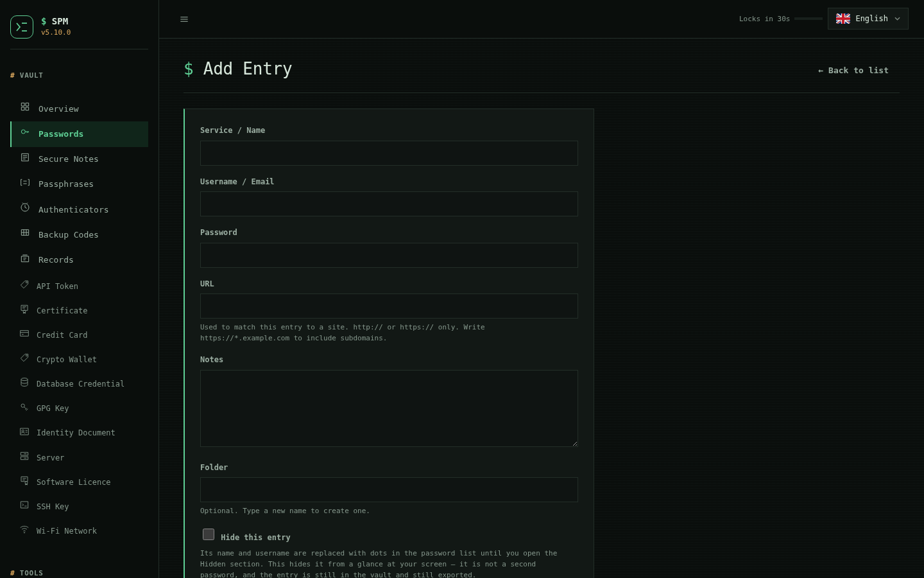Click the 'Locks in 30s' text

[x=764, y=19]
